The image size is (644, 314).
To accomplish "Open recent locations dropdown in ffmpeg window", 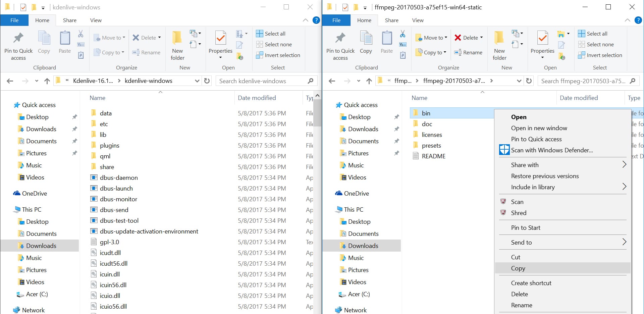I will pyautogui.click(x=359, y=81).
